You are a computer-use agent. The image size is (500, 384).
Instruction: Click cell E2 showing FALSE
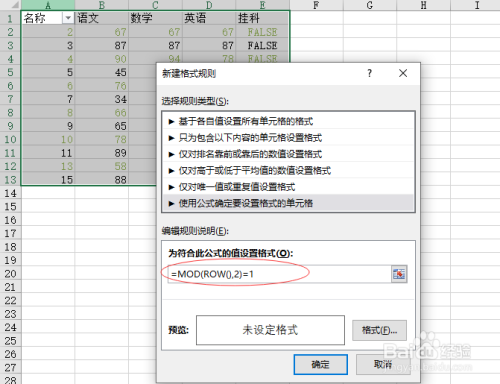click(x=263, y=32)
